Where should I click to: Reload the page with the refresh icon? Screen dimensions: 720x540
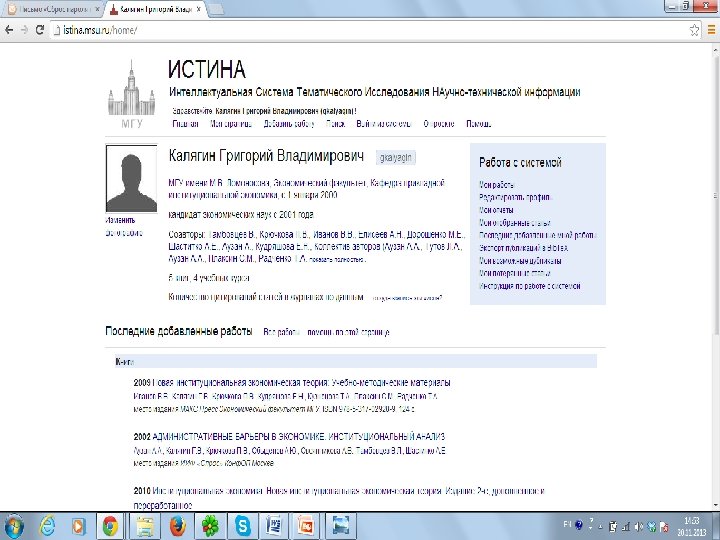(x=40, y=30)
